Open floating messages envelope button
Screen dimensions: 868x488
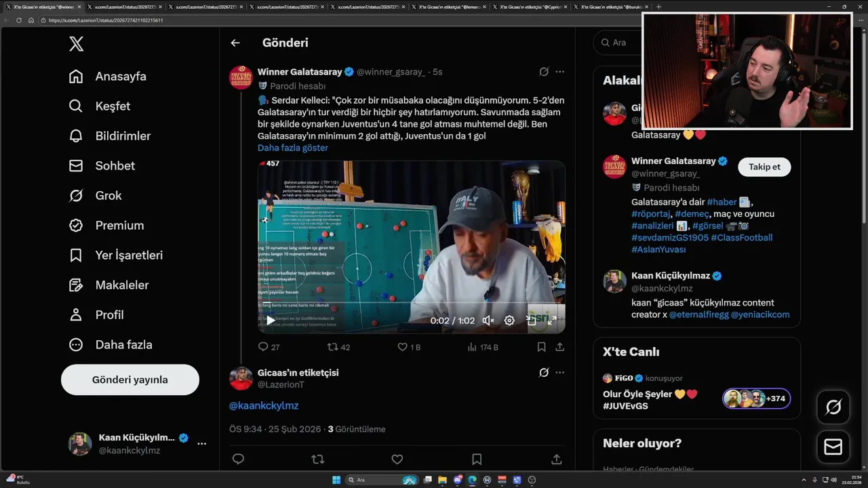pyautogui.click(x=833, y=447)
